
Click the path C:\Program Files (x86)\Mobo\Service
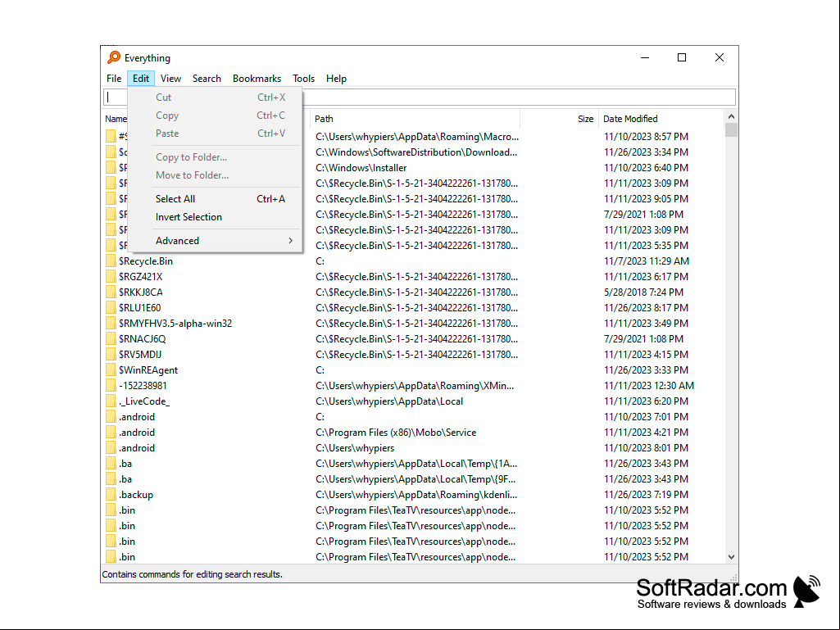click(396, 433)
